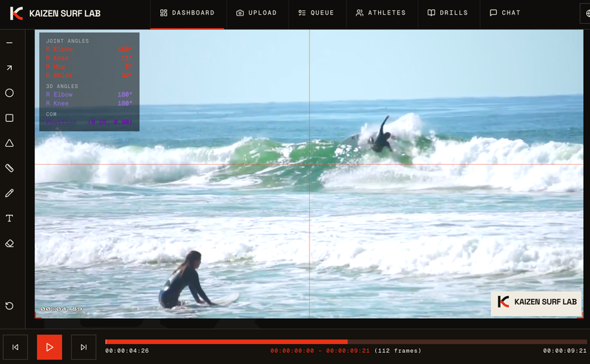The image size is (590, 364).
Task: Click the video timeline progress bar
Action: coord(346,342)
